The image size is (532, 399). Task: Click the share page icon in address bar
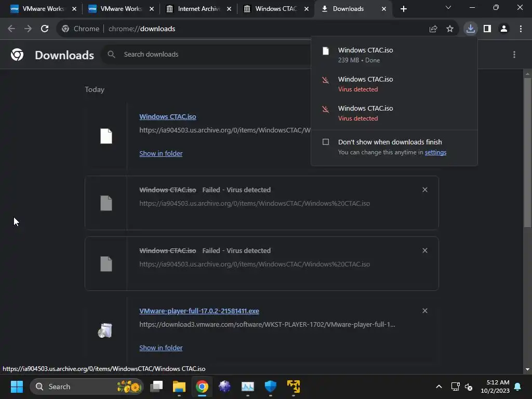pos(433,29)
